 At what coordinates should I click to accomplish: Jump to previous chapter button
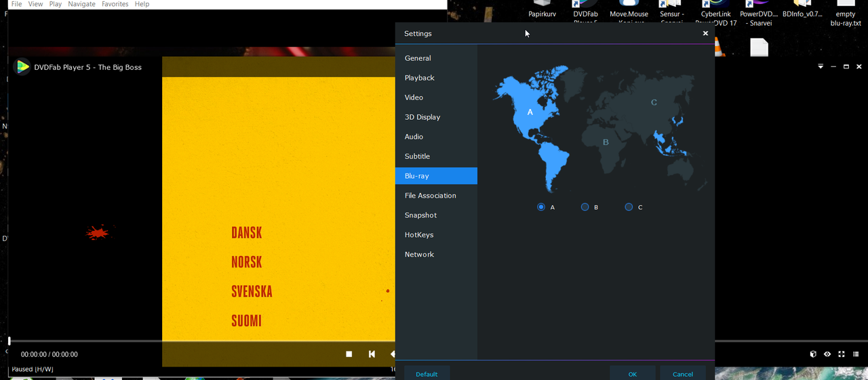click(x=372, y=354)
